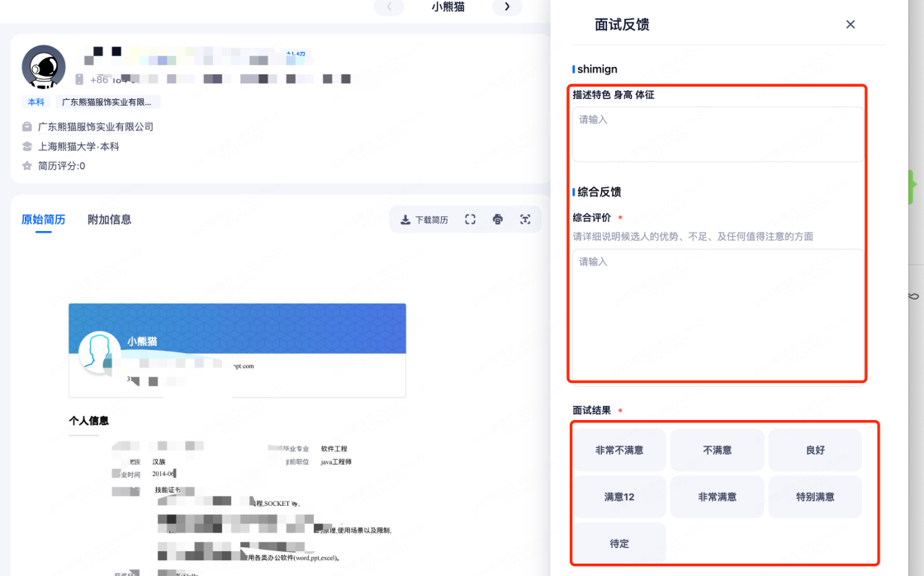Click the resume score star icon
The image size is (924, 576).
[x=27, y=166]
